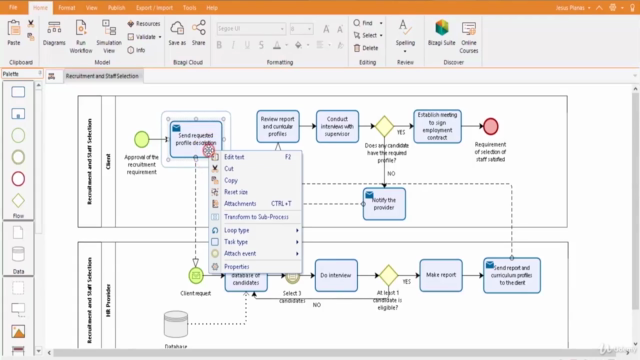
Task: Choose Edit text in context menu
Action: click(x=256, y=157)
